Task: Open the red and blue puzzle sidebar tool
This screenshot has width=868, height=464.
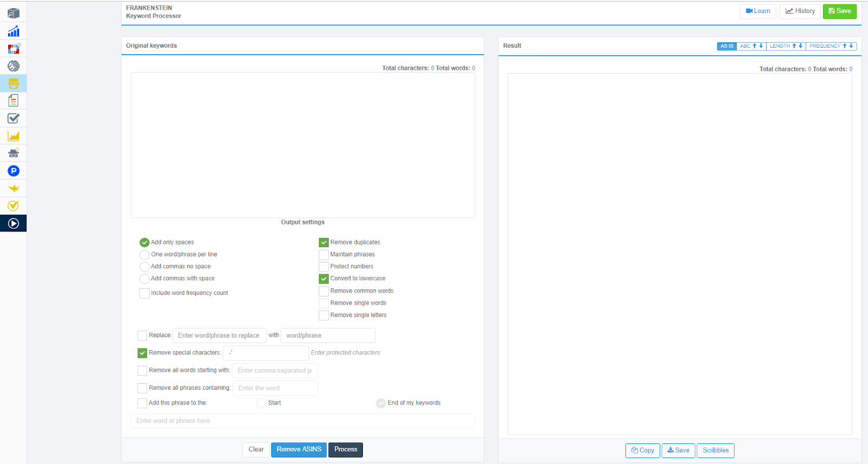Action: pyautogui.click(x=14, y=49)
